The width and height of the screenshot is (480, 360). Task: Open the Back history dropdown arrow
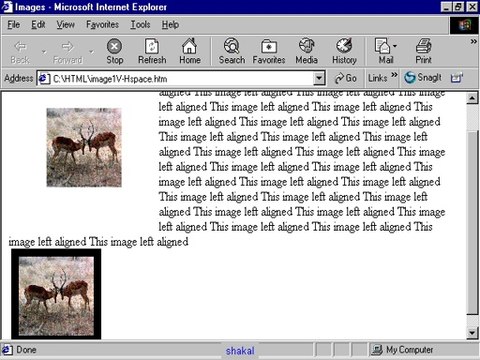click(x=44, y=52)
